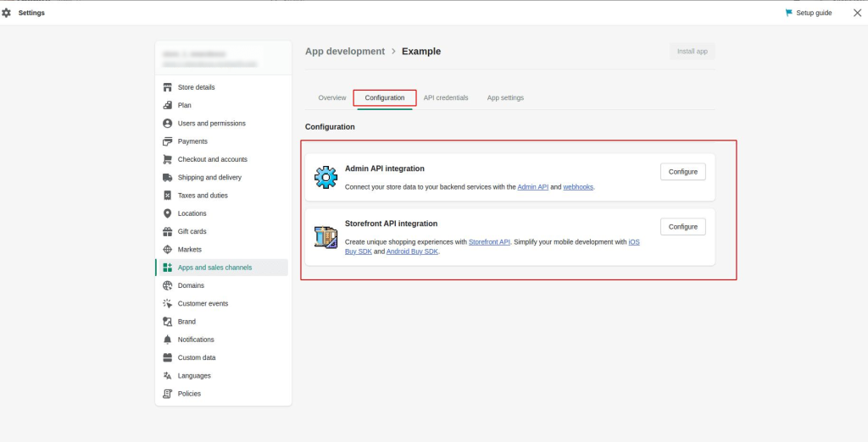
Task: Close the Settings panel
Action: [x=856, y=13]
